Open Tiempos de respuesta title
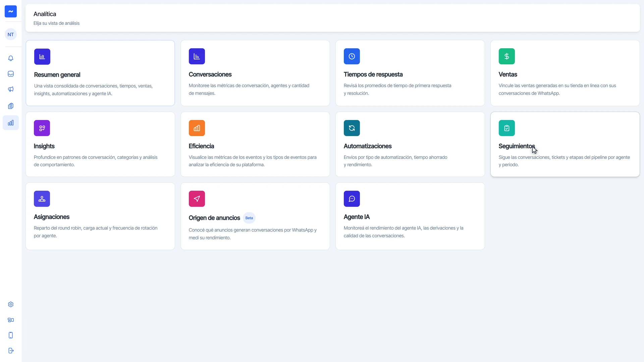644x362 pixels. pos(373,74)
